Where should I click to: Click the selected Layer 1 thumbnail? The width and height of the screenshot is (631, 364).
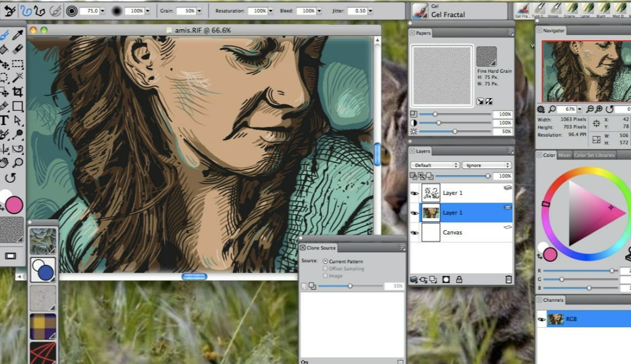click(431, 213)
